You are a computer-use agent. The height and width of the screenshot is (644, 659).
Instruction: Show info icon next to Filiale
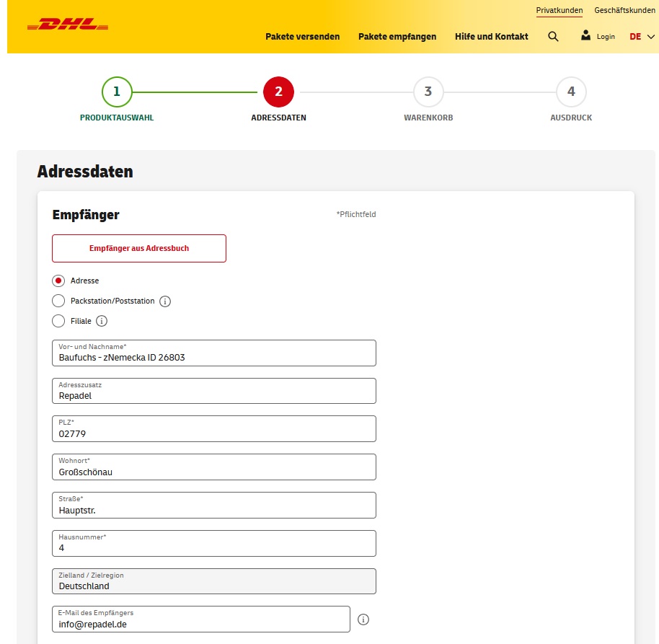click(102, 321)
